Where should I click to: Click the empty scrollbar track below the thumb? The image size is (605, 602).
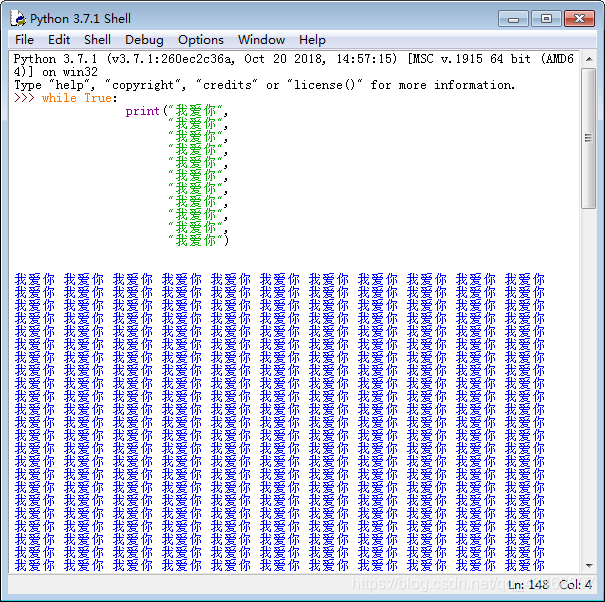pyautogui.click(x=589, y=382)
